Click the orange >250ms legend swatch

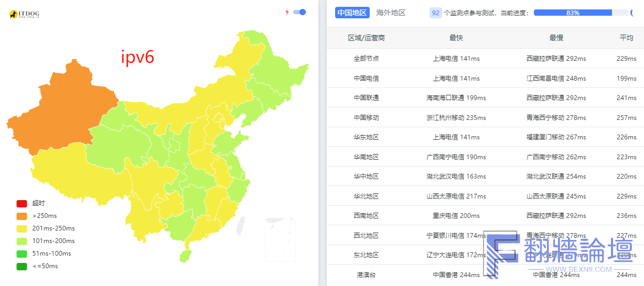(x=22, y=216)
